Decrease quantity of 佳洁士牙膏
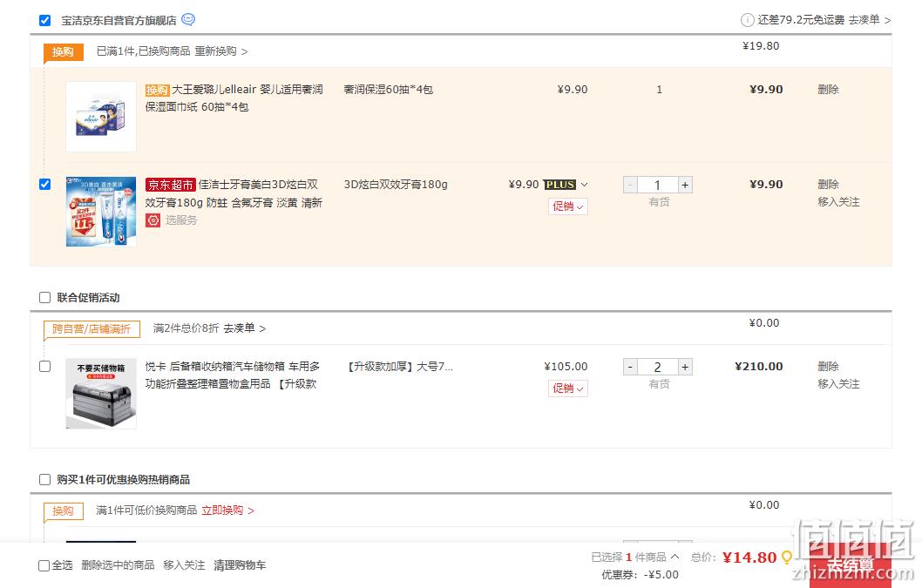Image resolution: width=922 pixels, height=588 pixels. pos(630,186)
